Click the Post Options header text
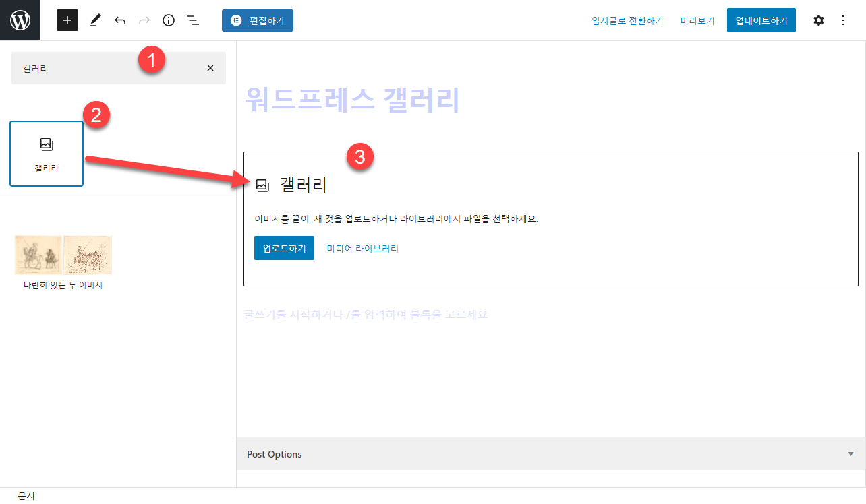The height and width of the screenshot is (504, 866). coord(275,454)
